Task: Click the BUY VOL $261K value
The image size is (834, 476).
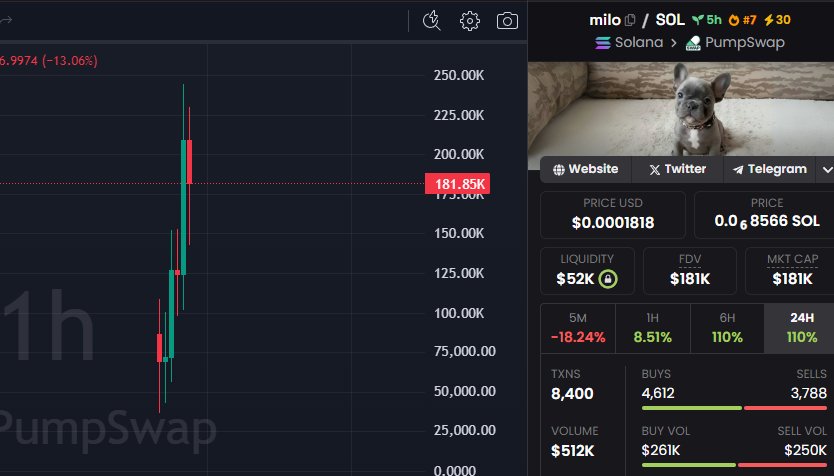Action: click(x=661, y=450)
